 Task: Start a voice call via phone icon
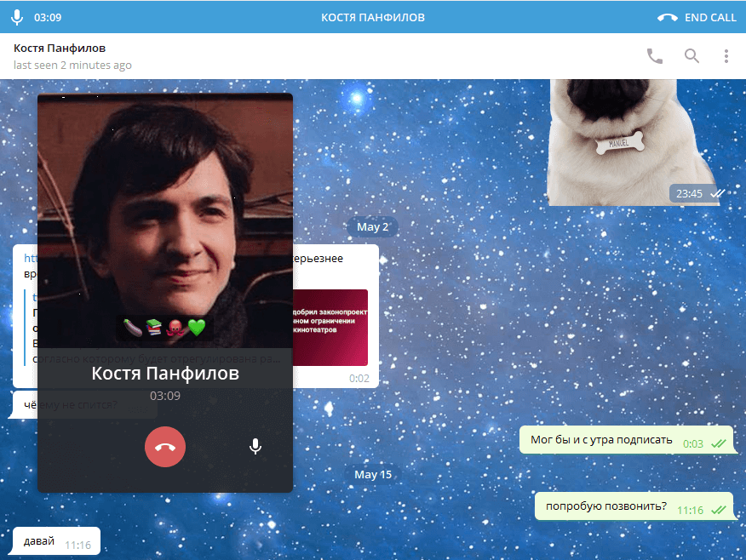coord(655,56)
